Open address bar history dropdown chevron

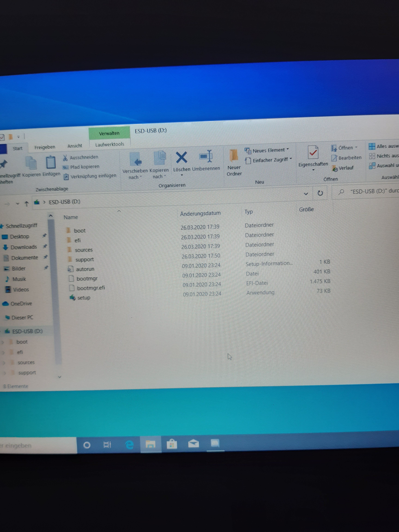click(306, 194)
